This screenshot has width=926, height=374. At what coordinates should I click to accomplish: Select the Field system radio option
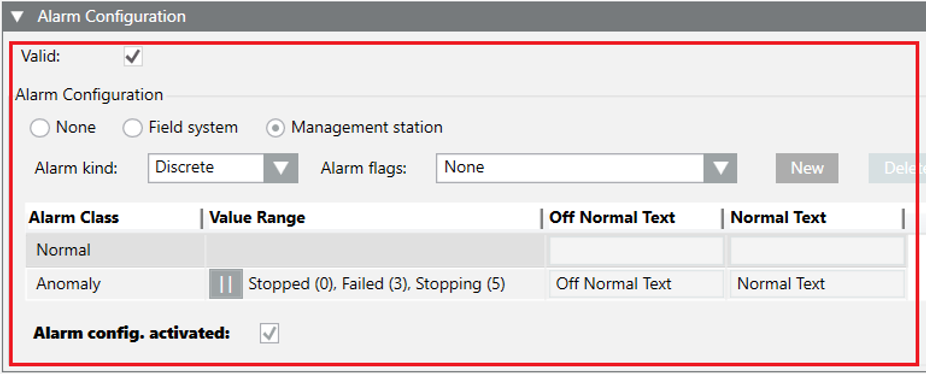pyautogui.click(x=132, y=128)
